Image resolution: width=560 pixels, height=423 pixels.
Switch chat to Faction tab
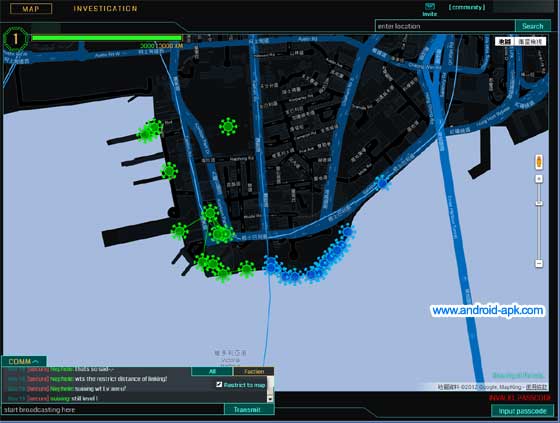(x=254, y=372)
